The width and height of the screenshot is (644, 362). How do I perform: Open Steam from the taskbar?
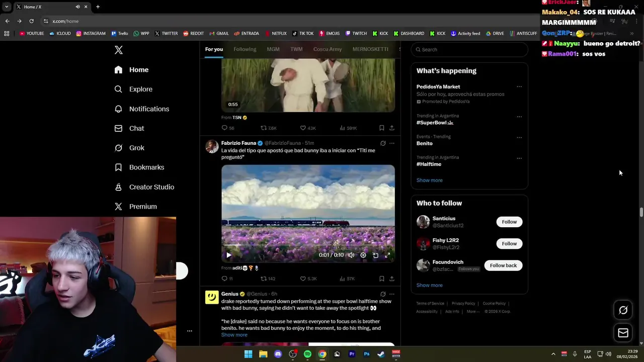click(381, 354)
